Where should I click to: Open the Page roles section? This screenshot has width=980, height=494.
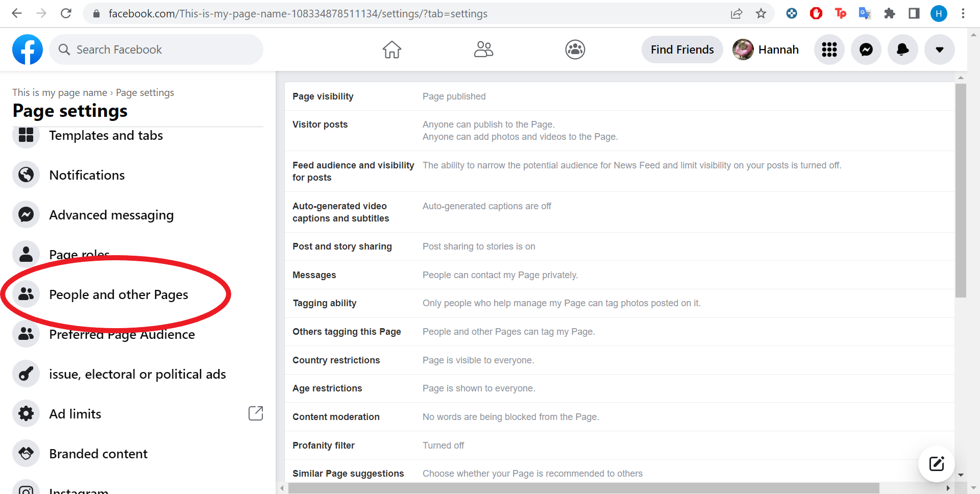(x=138, y=255)
